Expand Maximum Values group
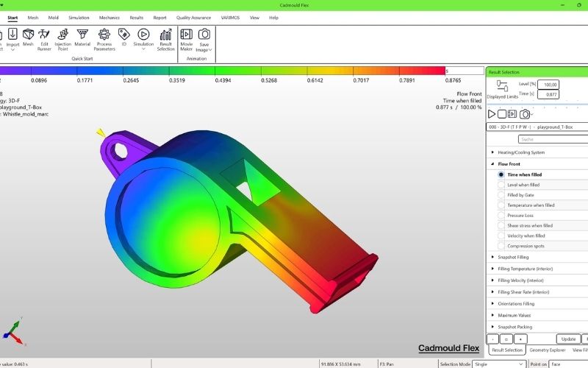 click(492, 315)
